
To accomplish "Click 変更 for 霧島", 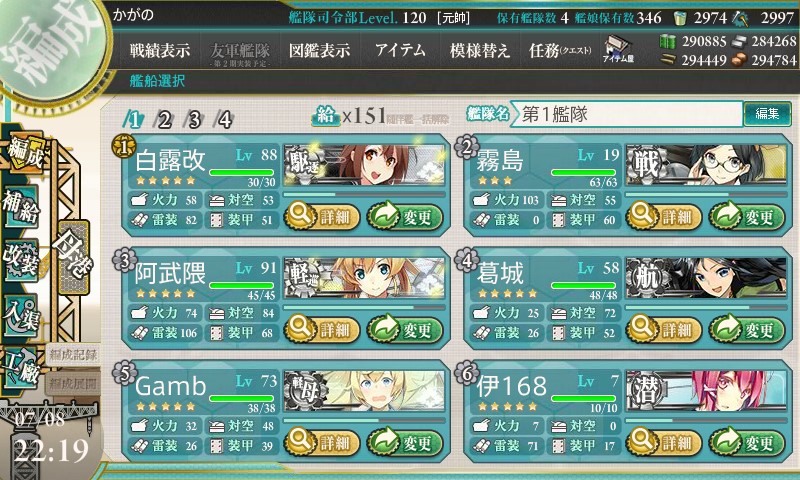I will 746,217.
